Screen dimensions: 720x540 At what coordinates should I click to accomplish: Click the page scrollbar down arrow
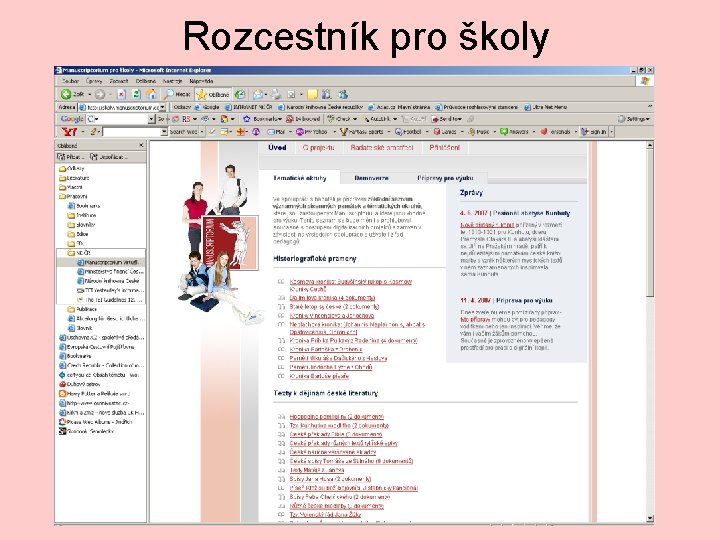click(x=650, y=518)
